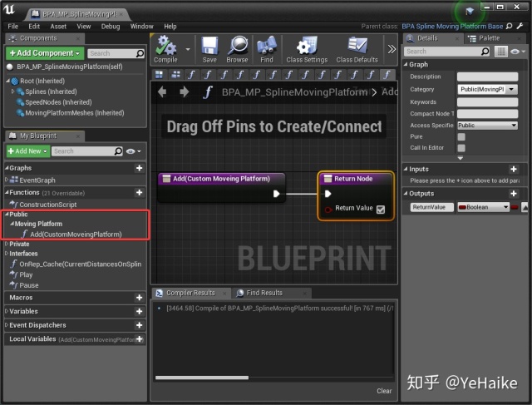532x405 pixels.
Task: Open parent class BPA Spline Moving Platform Base
Action: [452, 26]
